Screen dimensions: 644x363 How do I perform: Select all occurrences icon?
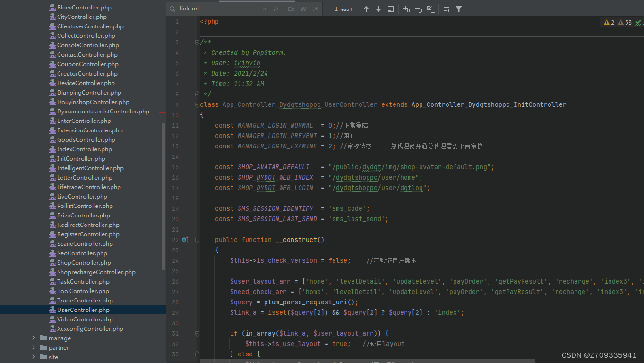[x=431, y=9]
